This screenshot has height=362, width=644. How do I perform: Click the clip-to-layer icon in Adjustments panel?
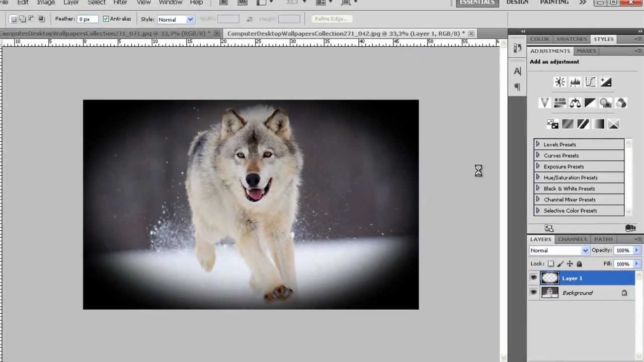[630, 228]
